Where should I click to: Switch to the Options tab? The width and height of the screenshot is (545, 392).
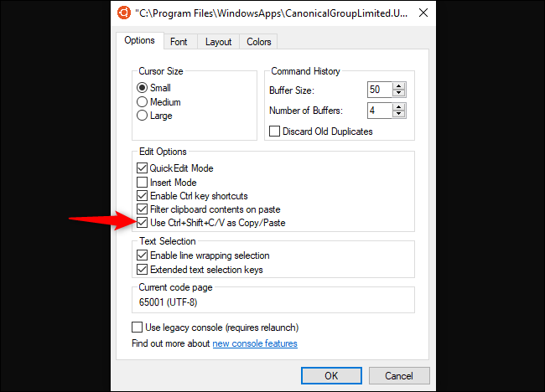click(x=139, y=40)
